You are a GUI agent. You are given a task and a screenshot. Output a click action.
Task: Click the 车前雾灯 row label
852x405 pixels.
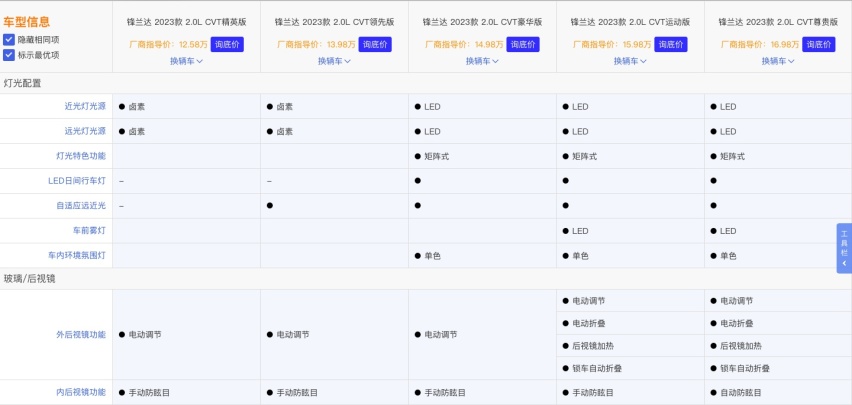[x=89, y=230]
